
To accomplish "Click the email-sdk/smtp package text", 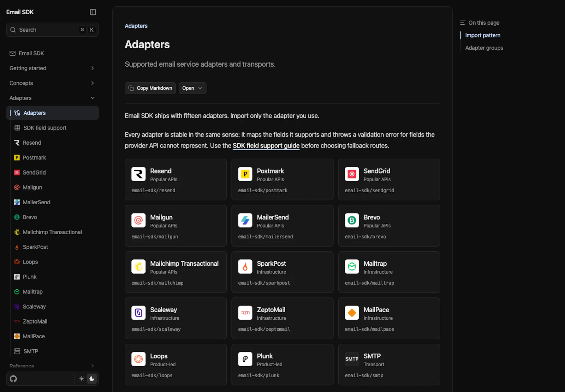I will point(364,375).
